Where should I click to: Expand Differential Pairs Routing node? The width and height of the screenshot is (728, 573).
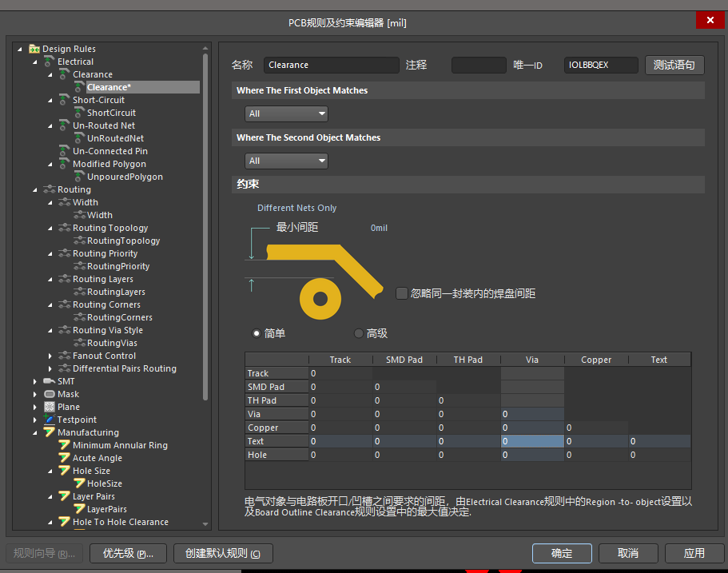pyautogui.click(x=50, y=368)
